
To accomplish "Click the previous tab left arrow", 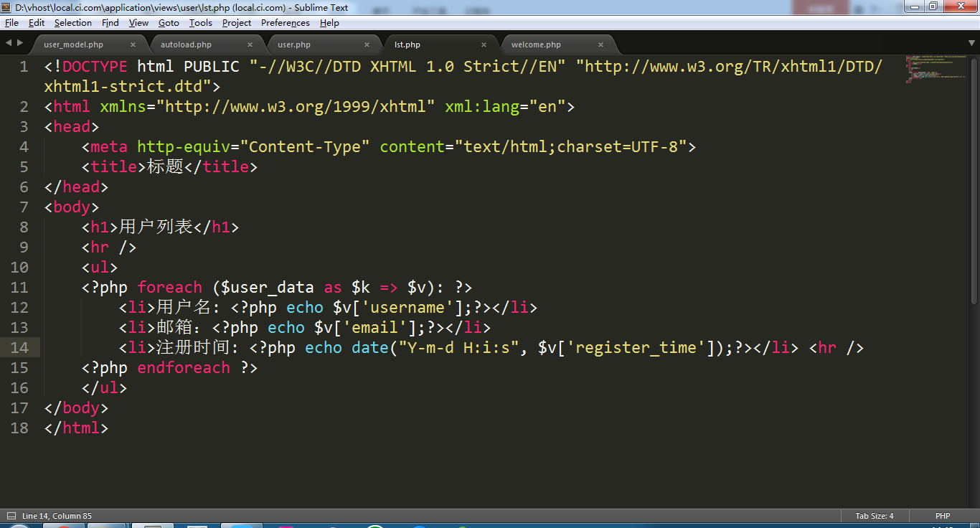I will coord(9,43).
